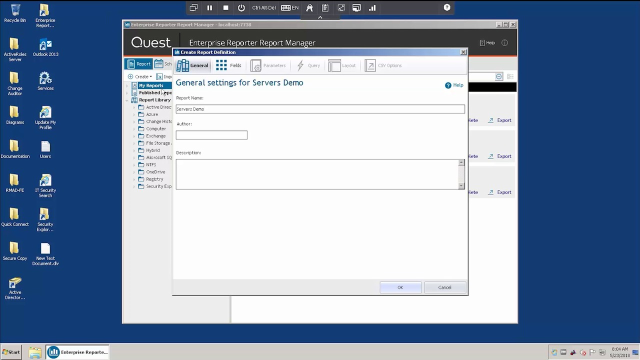The image size is (640, 360).
Task: Select My Reports in the tree
Action: [x=151, y=85]
